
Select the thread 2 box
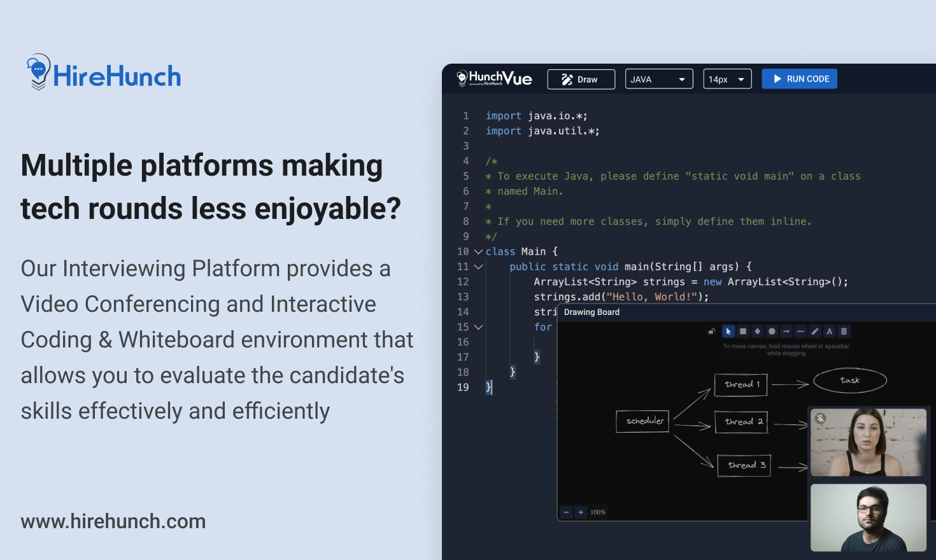coord(742,422)
